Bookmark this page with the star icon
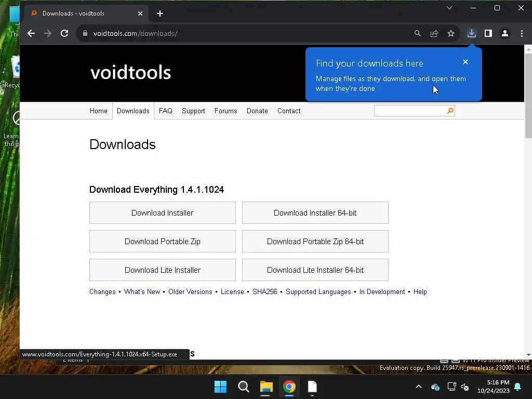Image resolution: width=532 pixels, height=399 pixels. [451, 33]
